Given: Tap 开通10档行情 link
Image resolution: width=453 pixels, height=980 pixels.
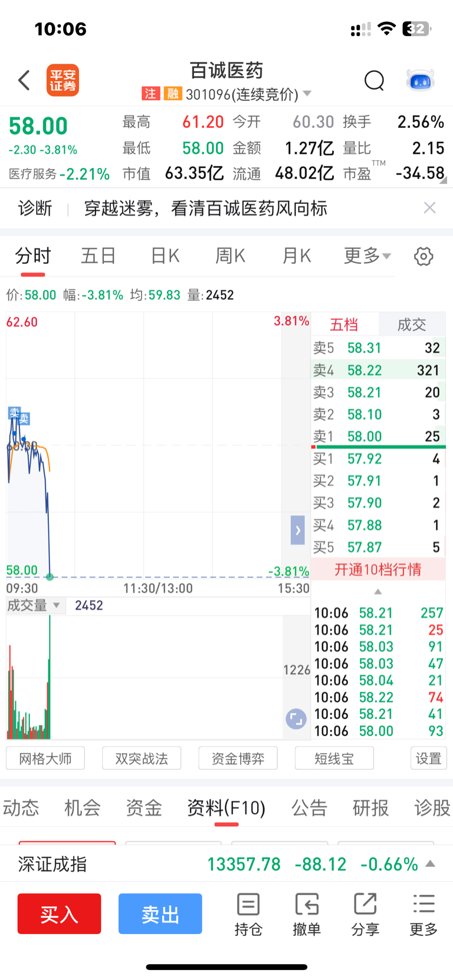Looking at the screenshot, I should (x=378, y=569).
